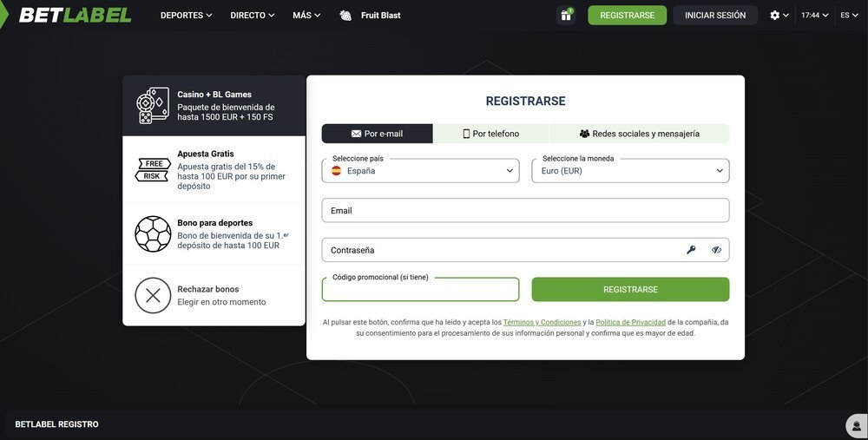Click the soccer ball bonus icon

point(153,234)
